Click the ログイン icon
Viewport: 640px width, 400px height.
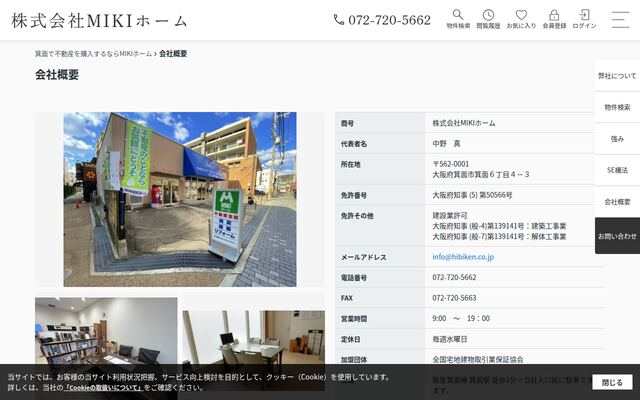pos(584,19)
